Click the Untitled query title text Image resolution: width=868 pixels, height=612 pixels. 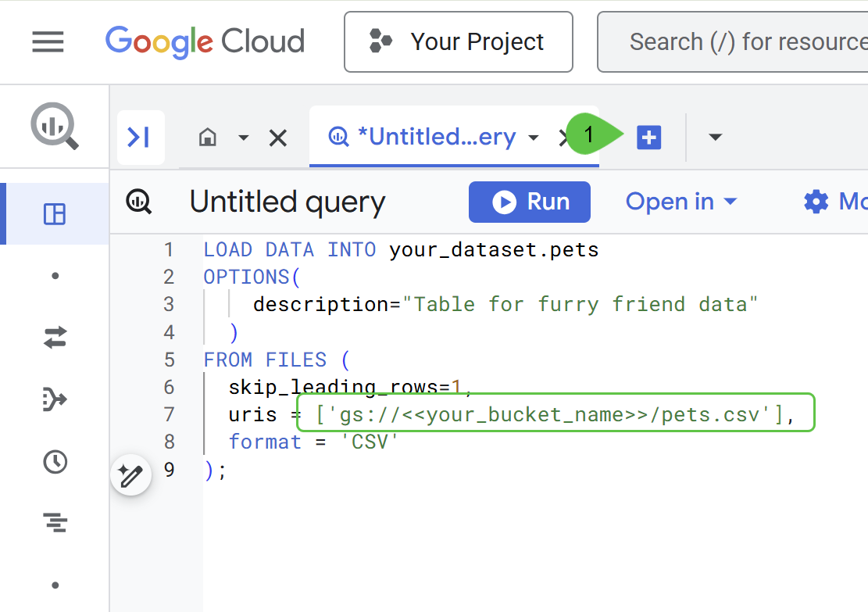(x=288, y=202)
